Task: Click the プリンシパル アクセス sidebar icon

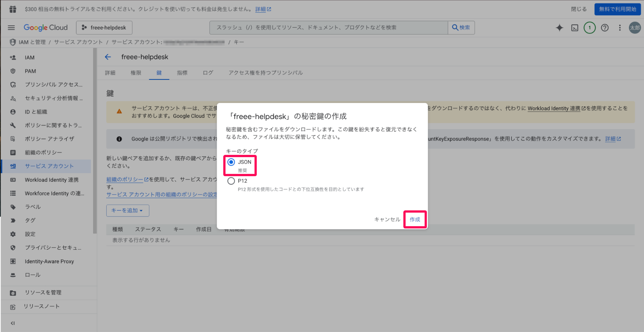Action: [x=13, y=85]
